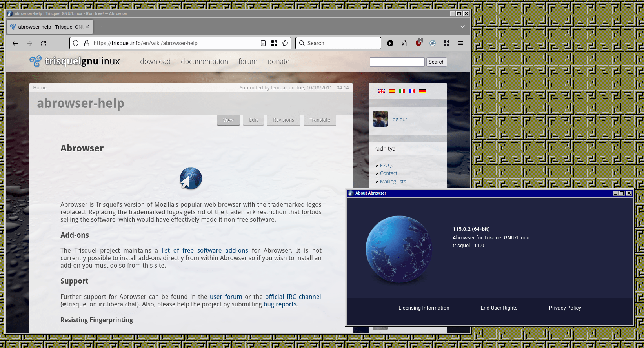Viewport: 644px width, 348px height.
Task: Follow the official IRC channel link
Action: [x=293, y=297]
